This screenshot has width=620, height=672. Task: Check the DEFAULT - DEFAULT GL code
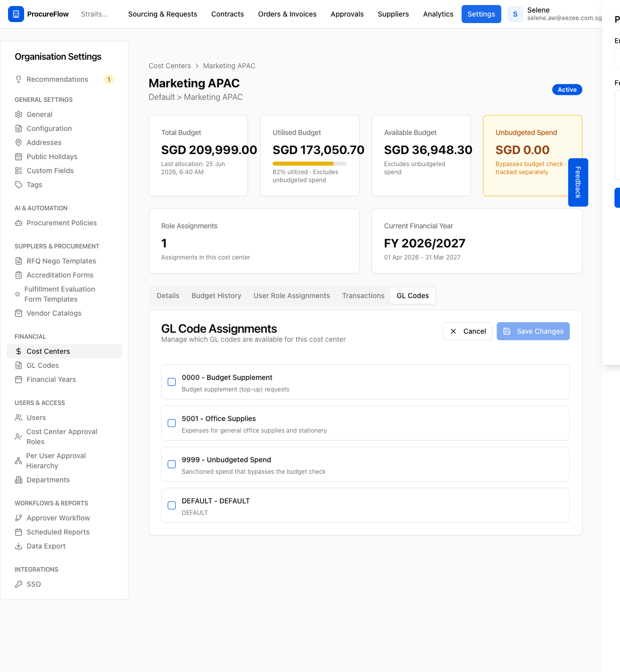coord(172,505)
